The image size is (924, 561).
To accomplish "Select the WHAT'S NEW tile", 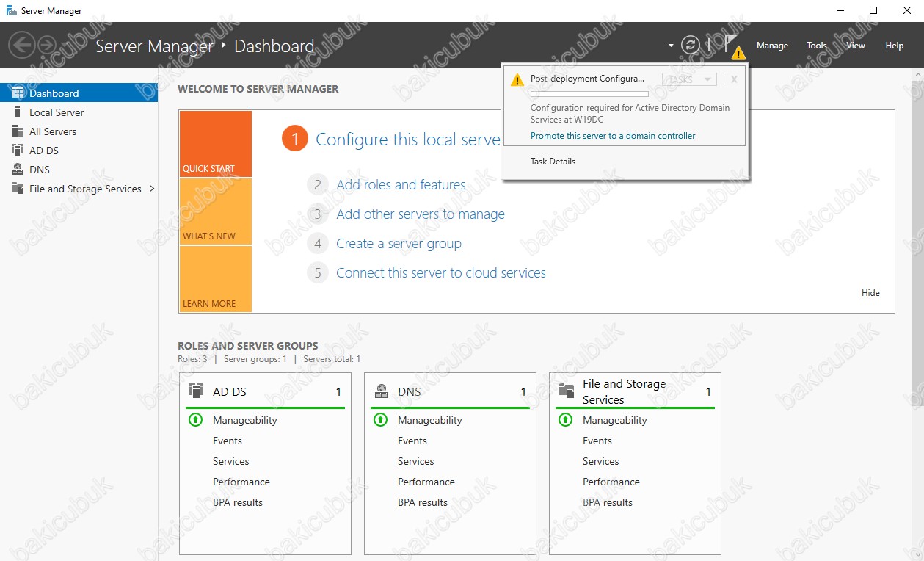I will 215,211.
